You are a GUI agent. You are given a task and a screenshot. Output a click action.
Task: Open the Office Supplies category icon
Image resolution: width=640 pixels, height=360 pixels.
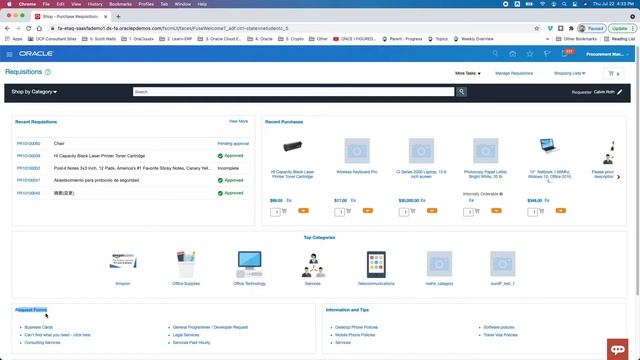tap(186, 264)
